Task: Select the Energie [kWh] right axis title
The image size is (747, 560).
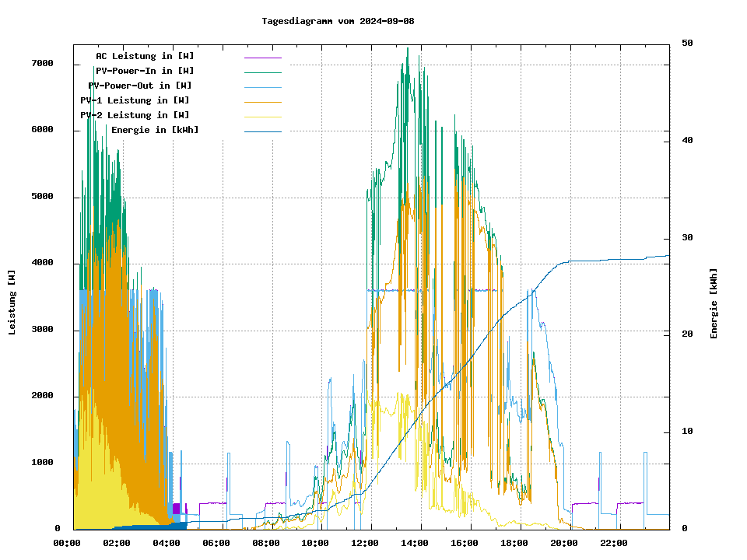Action: click(x=714, y=303)
